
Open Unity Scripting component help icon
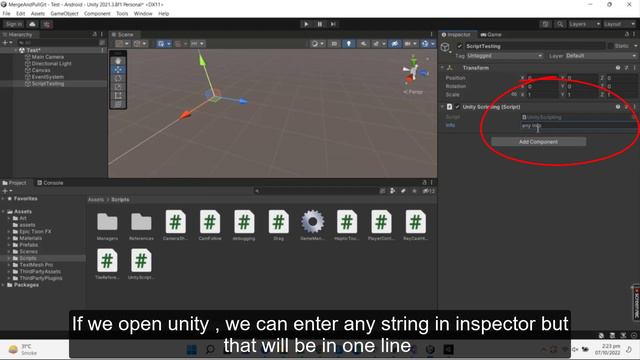tap(618, 107)
